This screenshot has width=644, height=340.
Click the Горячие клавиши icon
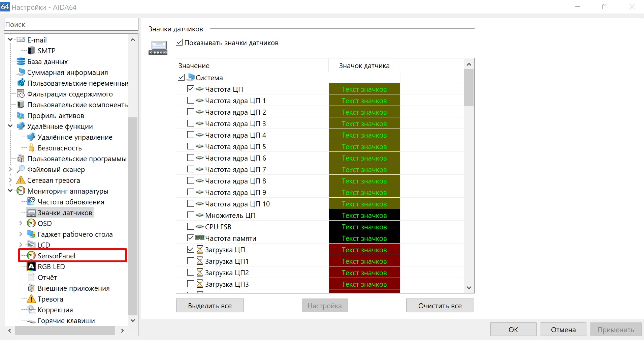(31, 321)
